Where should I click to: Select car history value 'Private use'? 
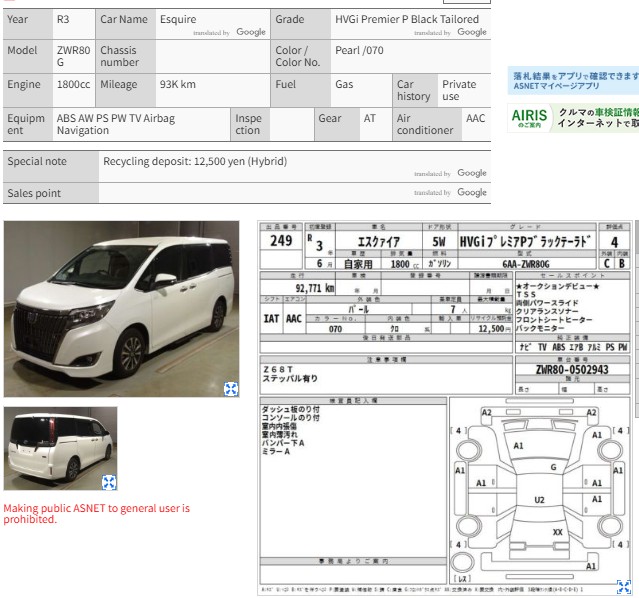click(459, 90)
